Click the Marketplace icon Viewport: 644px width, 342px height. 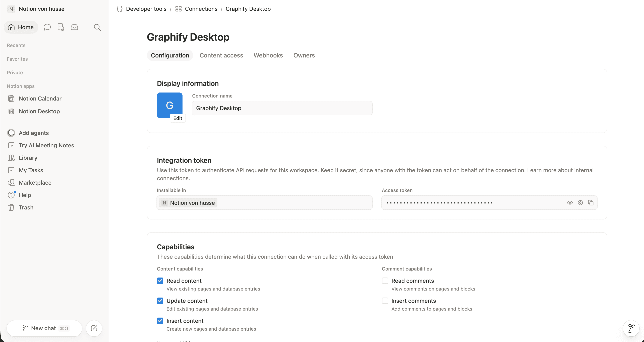pyautogui.click(x=11, y=183)
